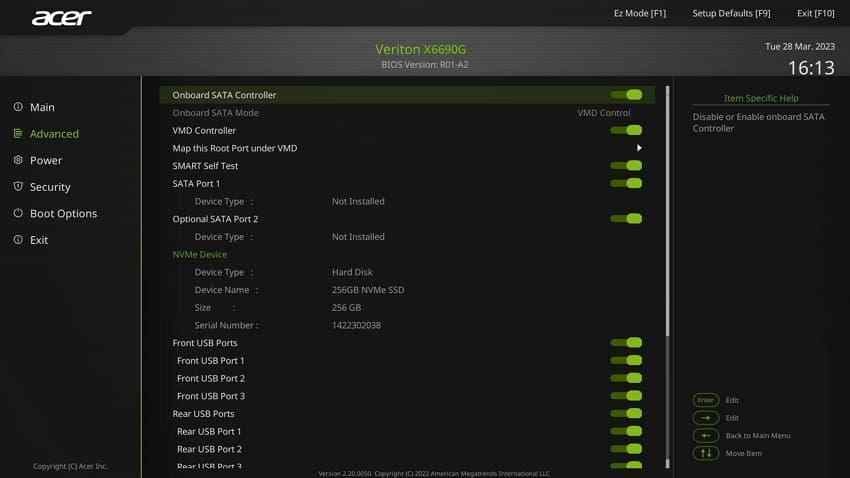
Task: Toggle Optional SATA Port 2 switch
Action: 626,218
